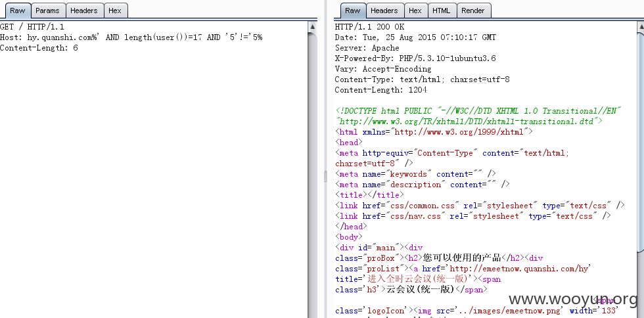Click the xhtml1-transitional.dtd URL line

click(469, 122)
